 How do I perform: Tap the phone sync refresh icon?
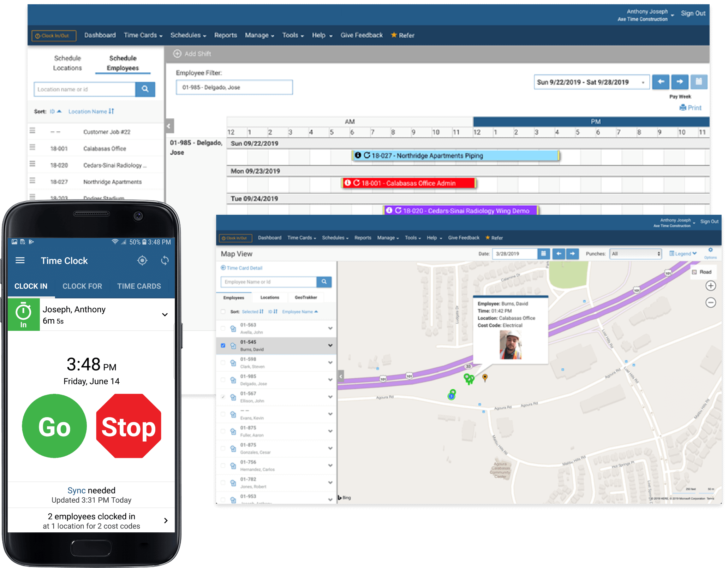coord(165,261)
